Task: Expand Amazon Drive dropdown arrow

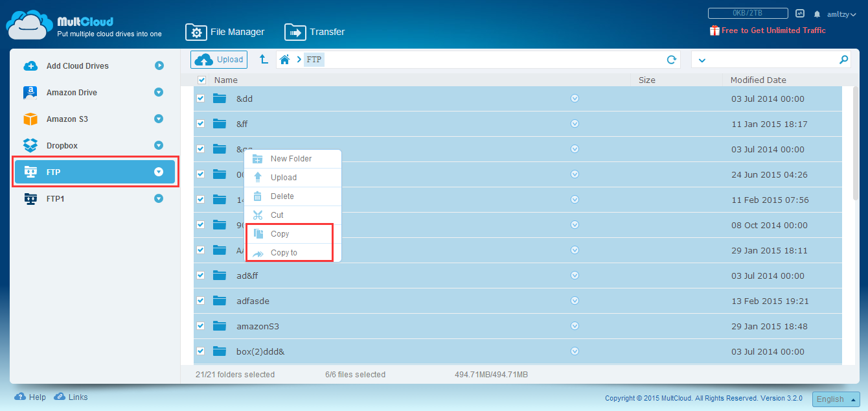Action: 159,93
